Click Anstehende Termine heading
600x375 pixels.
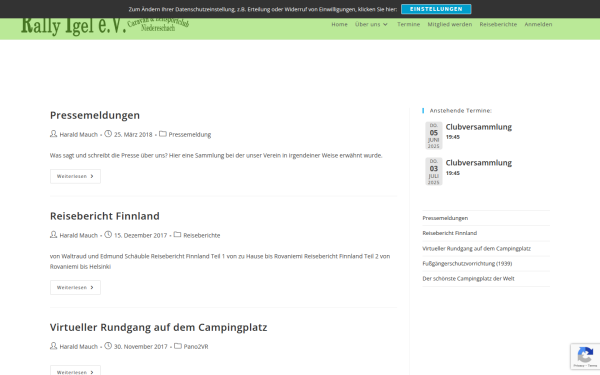(461, 111)
